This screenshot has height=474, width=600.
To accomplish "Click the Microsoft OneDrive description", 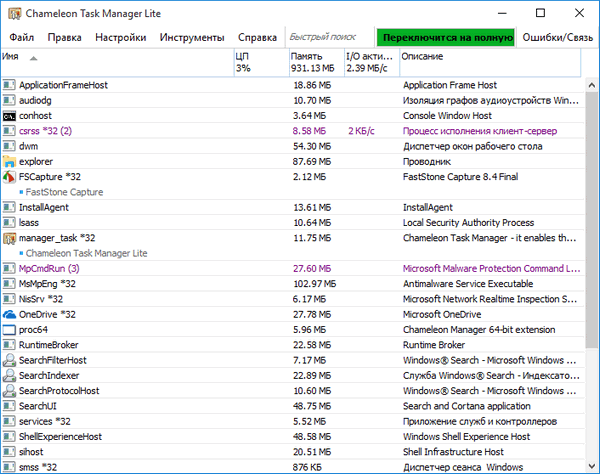I will (x=442, y=314).
